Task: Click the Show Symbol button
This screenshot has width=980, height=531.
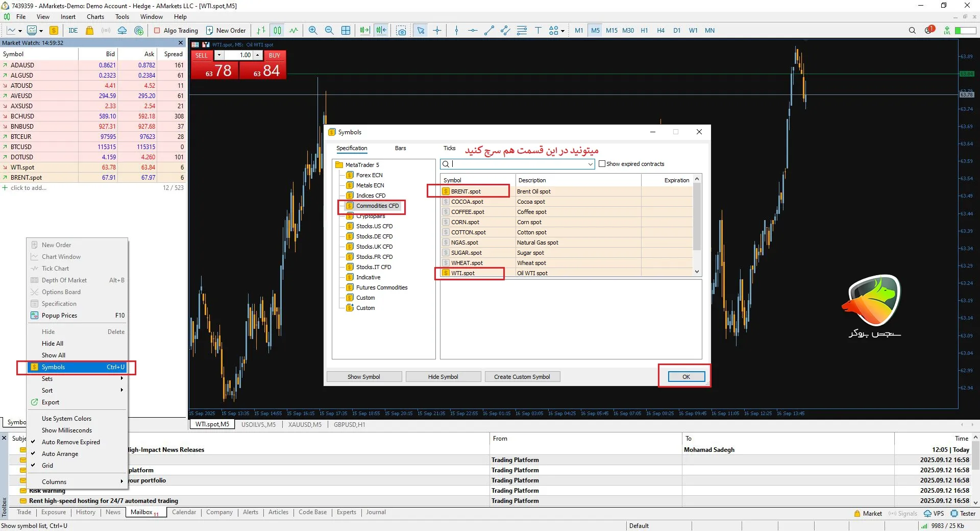Action: tap(363, 377)
